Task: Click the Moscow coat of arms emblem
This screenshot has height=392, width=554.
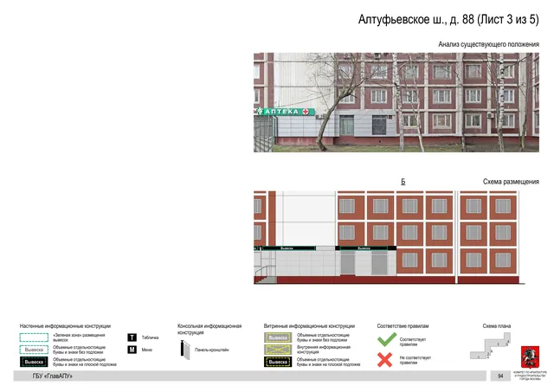Action: (530, 357)
